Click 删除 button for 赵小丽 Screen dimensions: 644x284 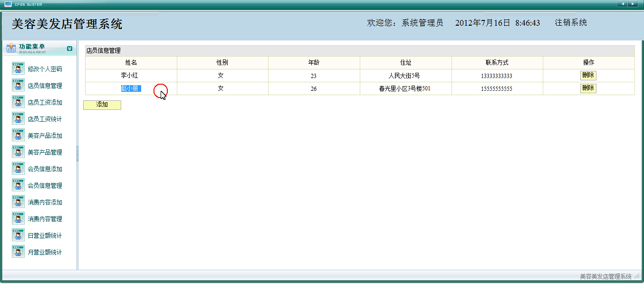click(588, 88)
